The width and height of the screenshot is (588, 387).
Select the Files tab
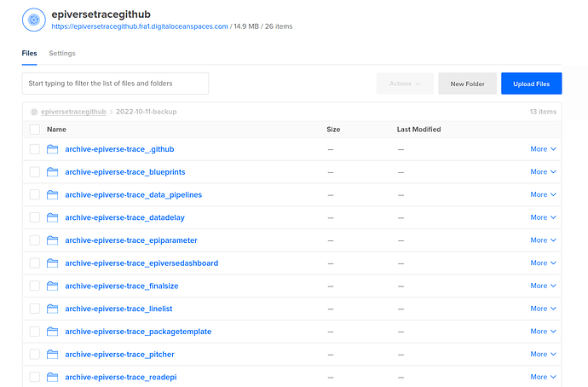coord(30,54)
